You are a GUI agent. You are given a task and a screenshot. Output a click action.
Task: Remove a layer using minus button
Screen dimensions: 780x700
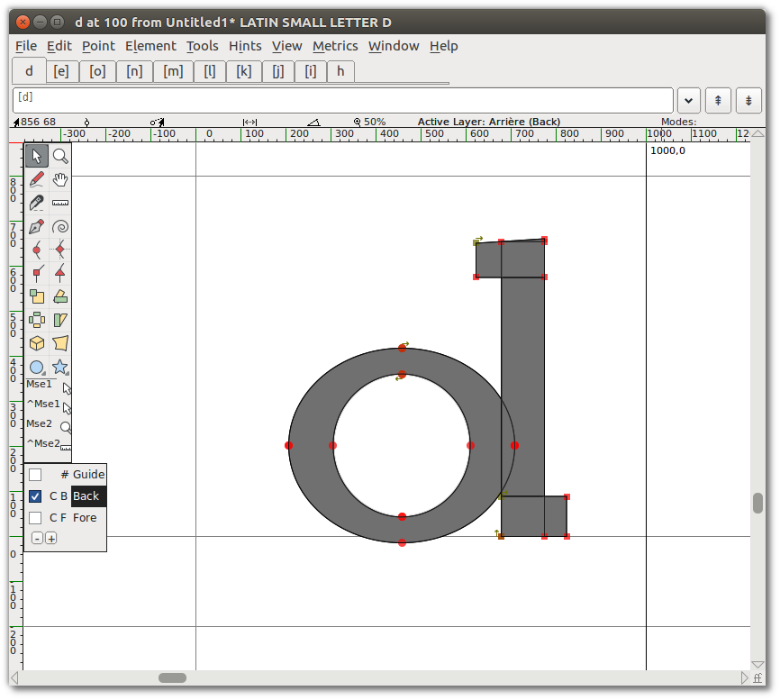click(36, 538)
